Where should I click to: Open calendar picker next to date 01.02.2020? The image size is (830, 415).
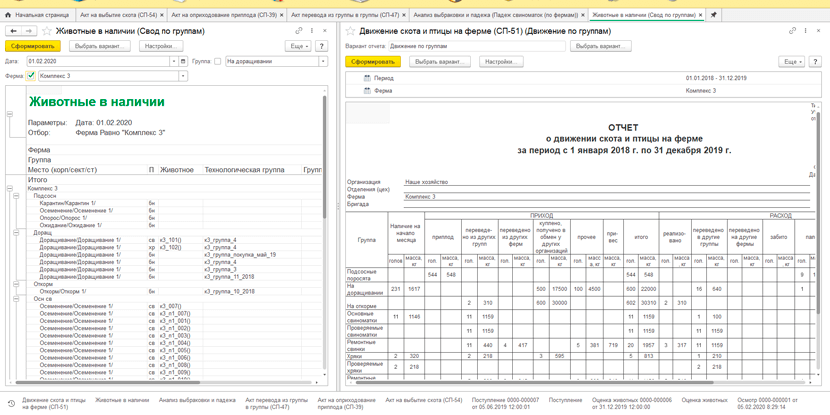(x=183, y=61)
